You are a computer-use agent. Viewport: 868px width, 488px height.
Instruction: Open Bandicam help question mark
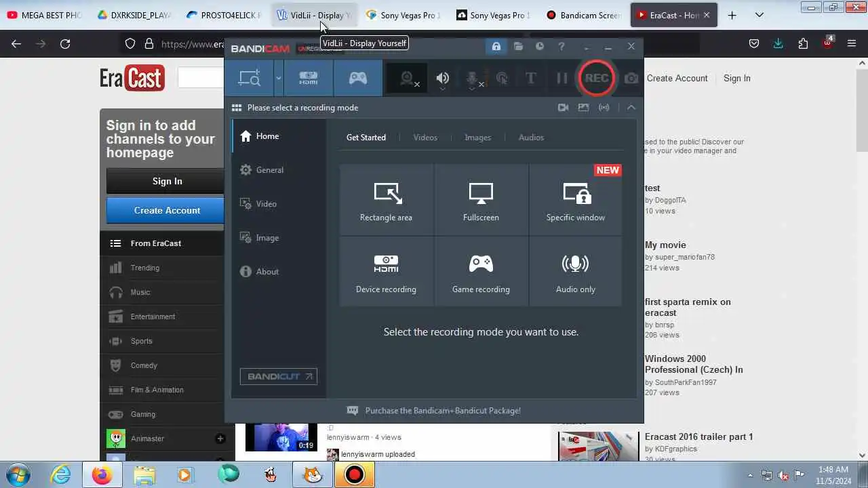tap(561, 47)
